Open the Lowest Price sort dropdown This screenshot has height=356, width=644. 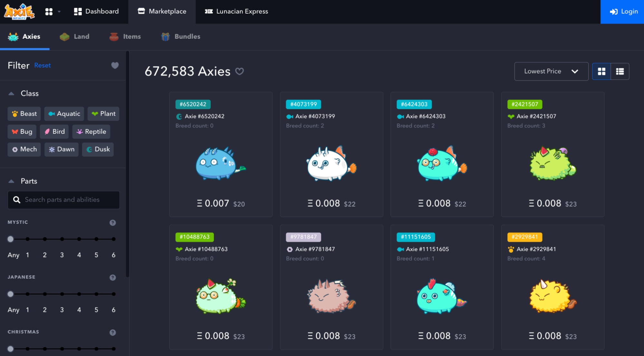[551, 71]
